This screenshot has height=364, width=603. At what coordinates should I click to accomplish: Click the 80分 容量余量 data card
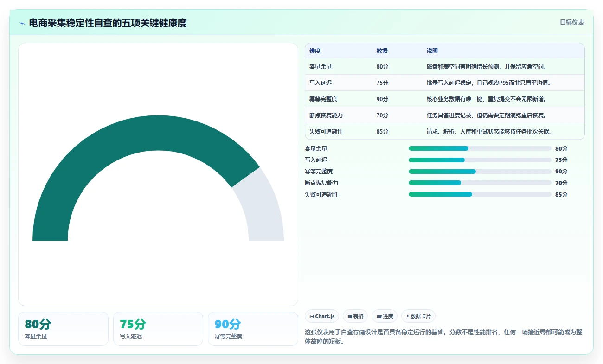coord(63,329)
